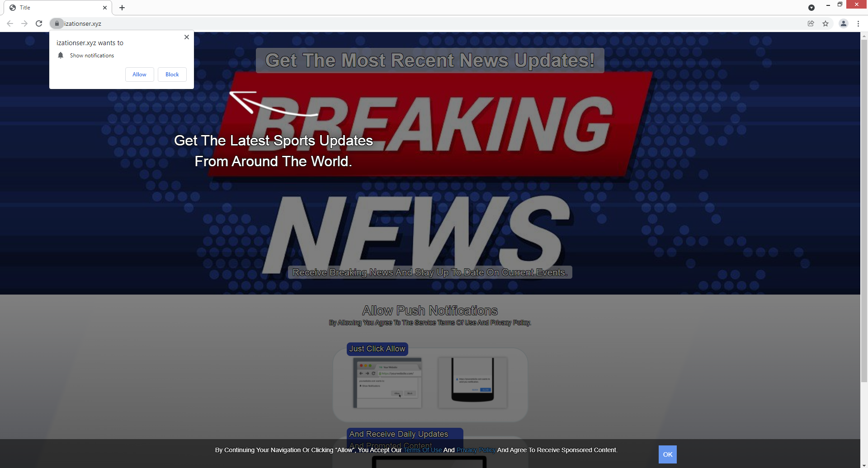Confirm the cookie banner with OK
The height and width of the screenshot is (468, 868).
coord(667,454)
